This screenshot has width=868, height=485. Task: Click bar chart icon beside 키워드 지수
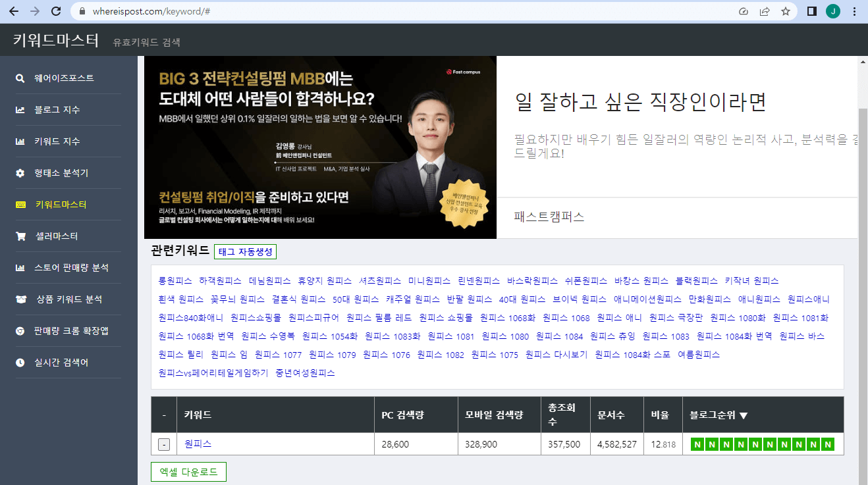click(x=20, y=141)
